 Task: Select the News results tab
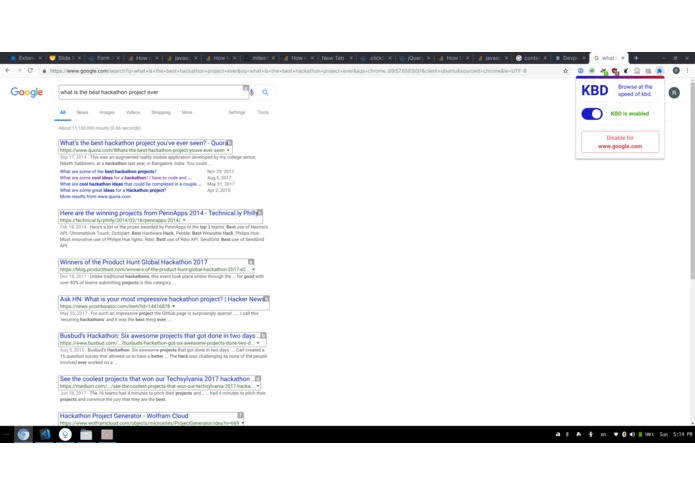82,113
